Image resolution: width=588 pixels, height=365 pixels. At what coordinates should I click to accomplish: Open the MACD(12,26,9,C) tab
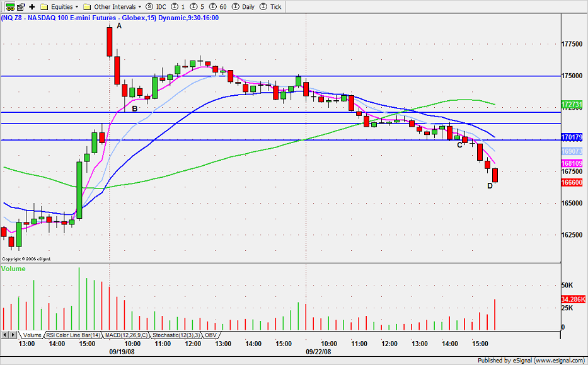coord(127,335)
